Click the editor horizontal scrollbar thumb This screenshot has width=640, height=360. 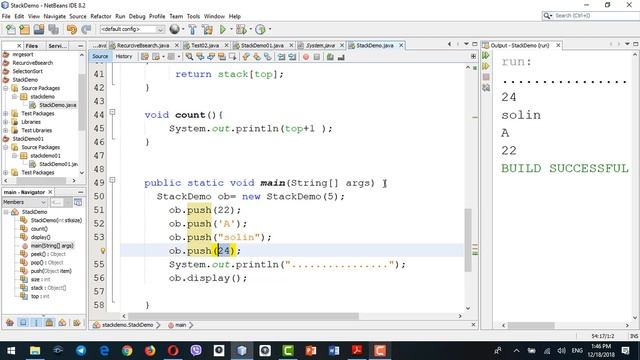point(243,316)
